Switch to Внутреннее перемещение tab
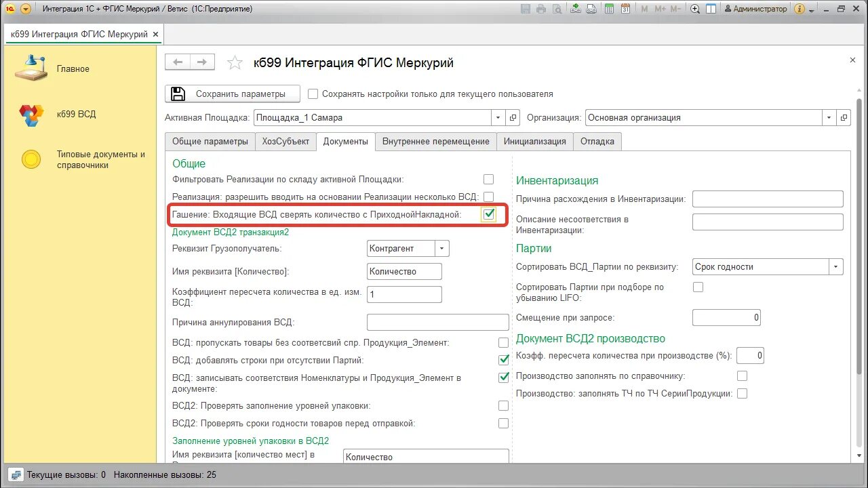This screenshot has width=868, height=488. pyautogui.click(x=435, y=142)
